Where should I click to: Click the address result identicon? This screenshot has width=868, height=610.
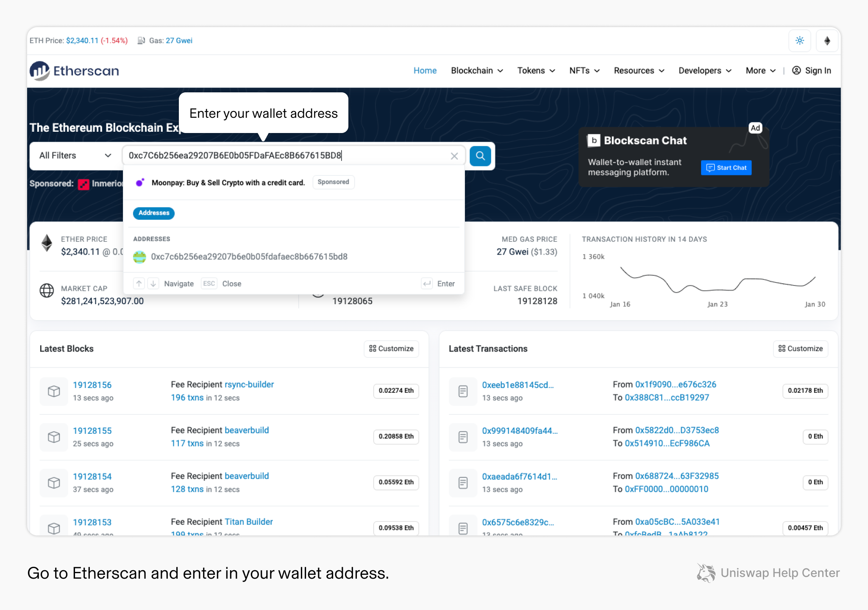click(139, 257)
